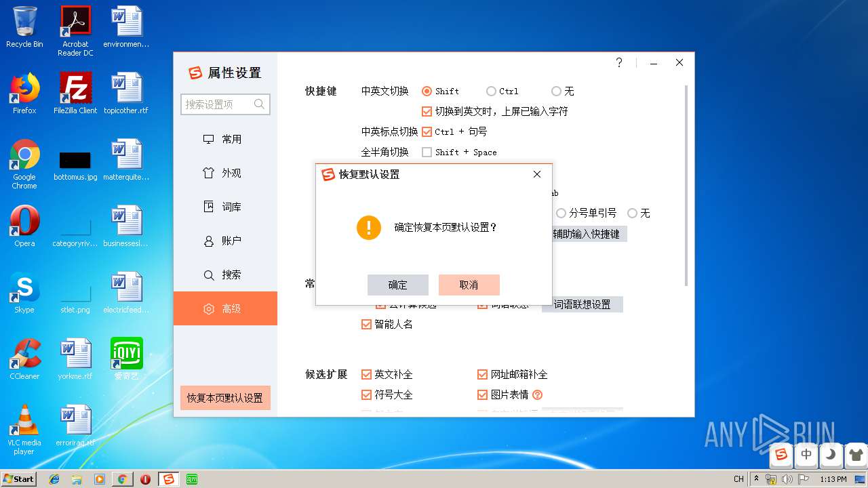Click the Sogou logo on floating IME bar

click(x=781, y=455)
